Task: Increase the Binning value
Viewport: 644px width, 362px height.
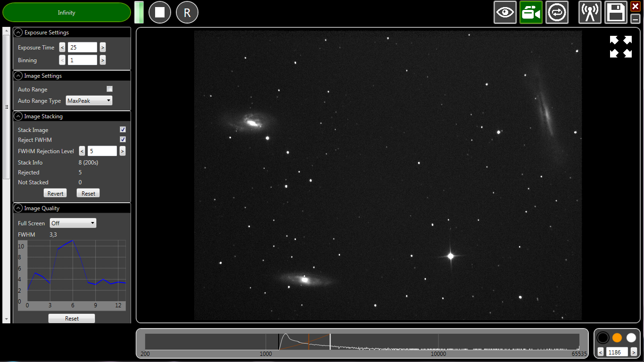Action: click(x=103, y=60)
